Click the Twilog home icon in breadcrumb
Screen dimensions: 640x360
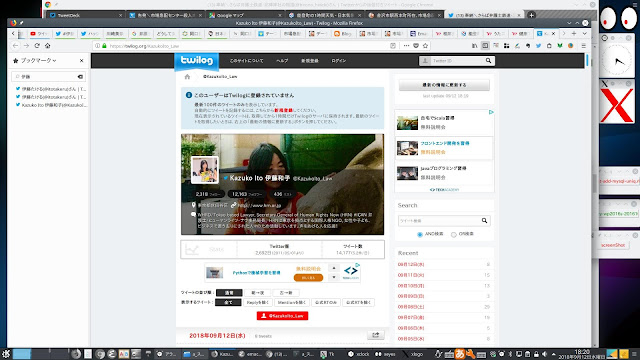[187, 77]
